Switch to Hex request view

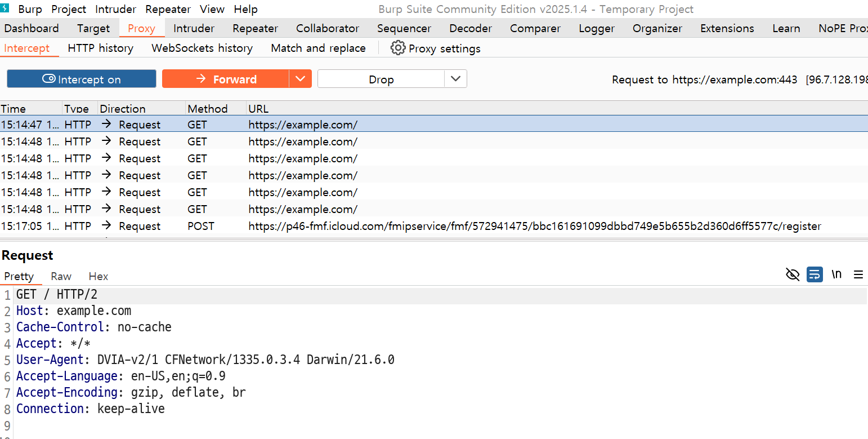point(99,276)
